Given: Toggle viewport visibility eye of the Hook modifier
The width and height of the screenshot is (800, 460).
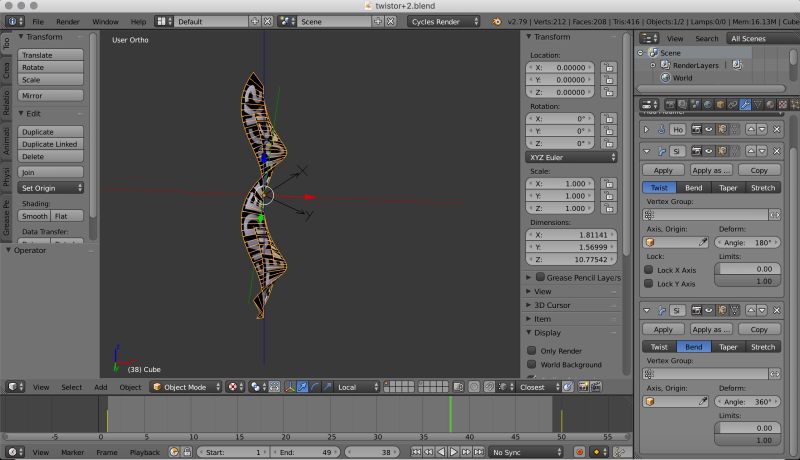Looking at the screenshot, I should pyautogui.click(x=709, y=130).
